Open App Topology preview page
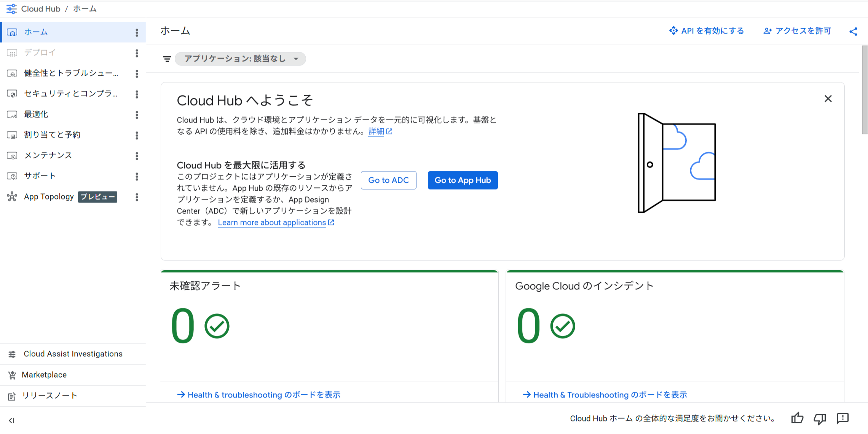Viewport: 868px width, 434px height. point(49,196)
